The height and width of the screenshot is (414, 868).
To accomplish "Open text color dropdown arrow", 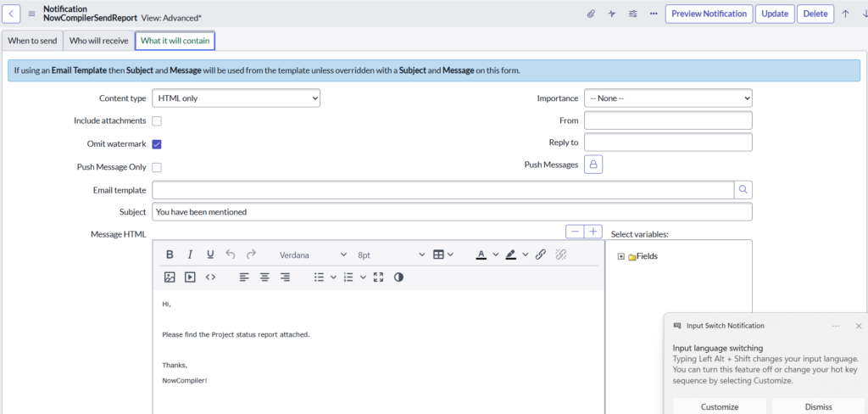I will 495,255.
